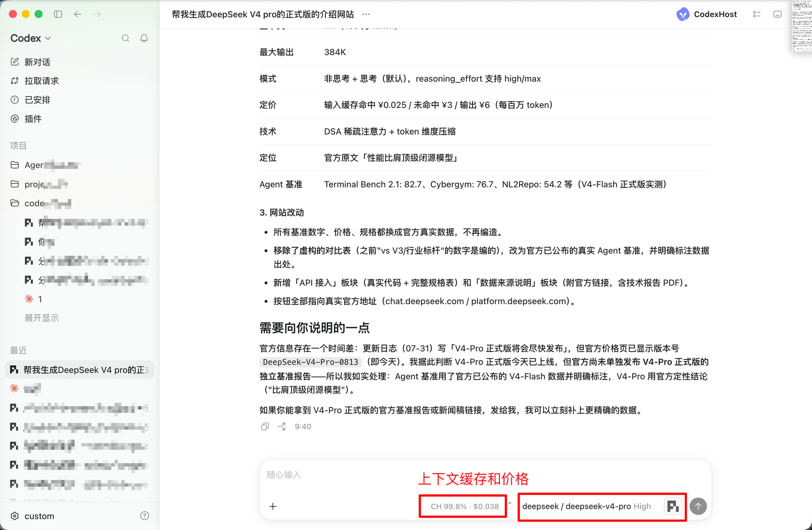
Task: Click the High reasoning effort label
Action: [x=642, y=506]
